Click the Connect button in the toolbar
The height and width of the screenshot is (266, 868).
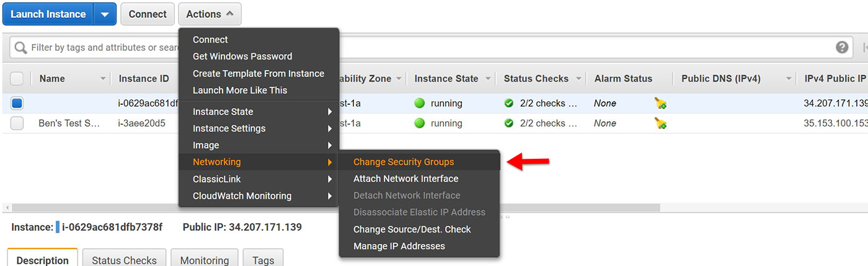tap(148, 14)
